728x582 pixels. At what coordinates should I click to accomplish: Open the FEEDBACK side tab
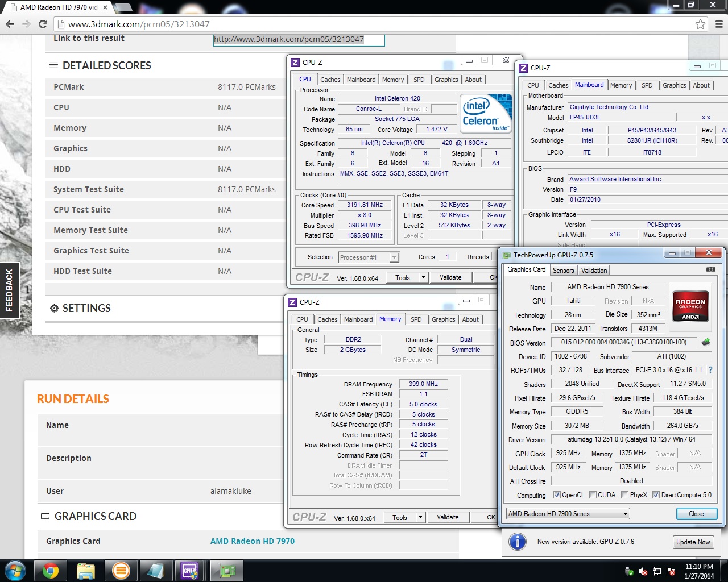pos(9,290)
